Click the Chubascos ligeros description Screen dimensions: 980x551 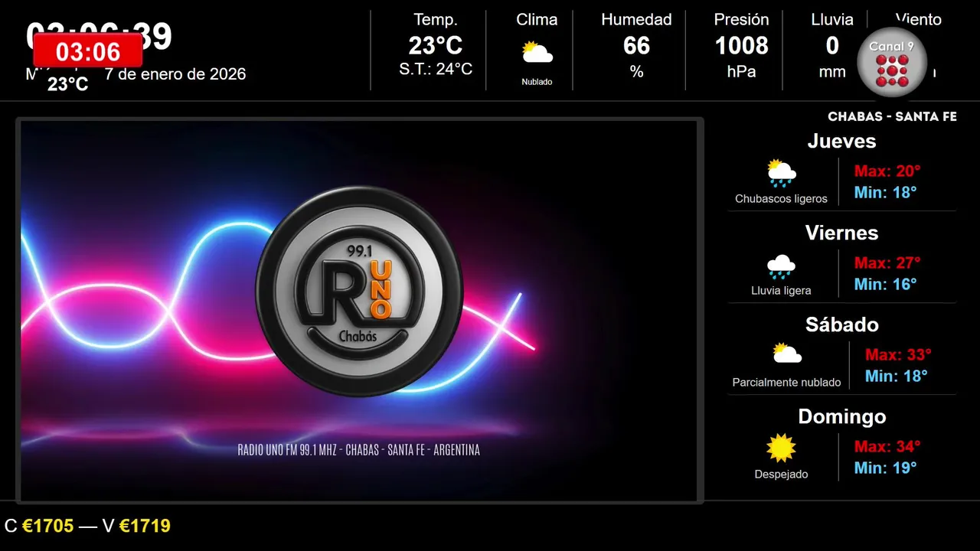click(781, 199)
